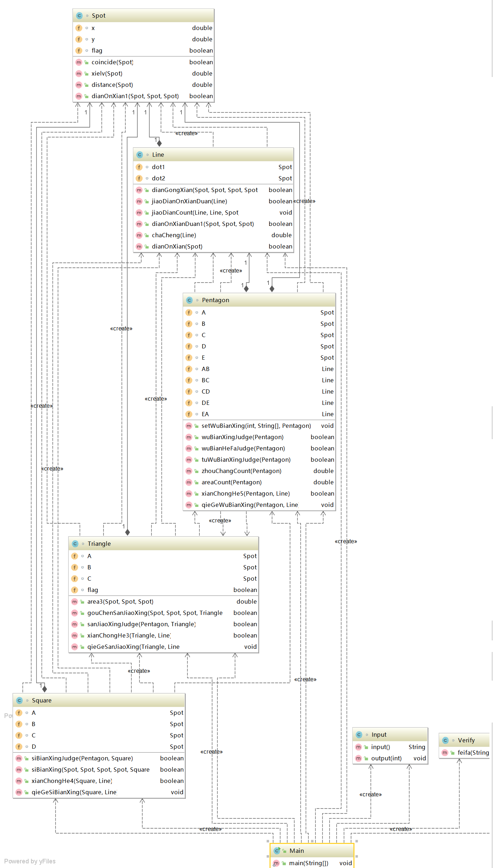Click the dot2 field name in Line
This screenshot has width=493, height=868.
pyautogui.click(x=158, y=178)
